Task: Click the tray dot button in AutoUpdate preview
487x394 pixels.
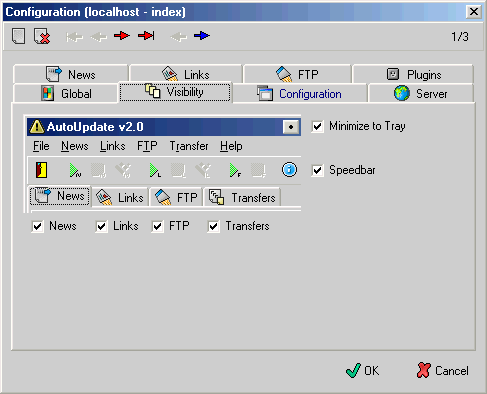Action: coord(291,127)
